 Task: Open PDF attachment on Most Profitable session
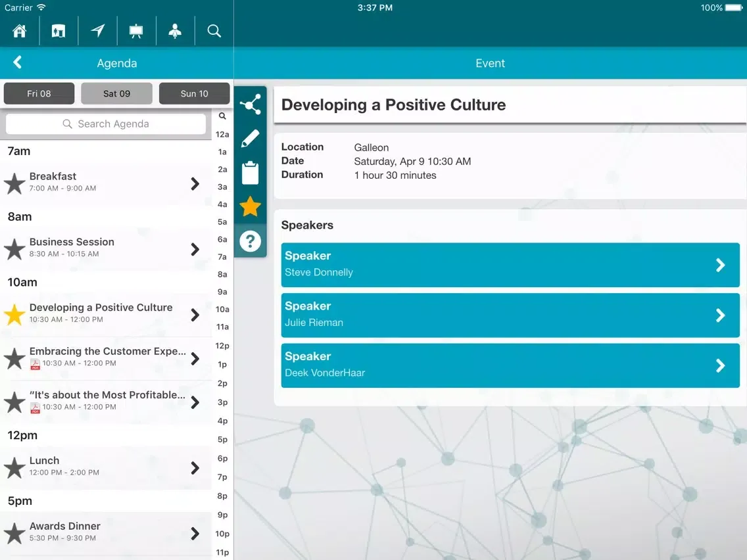coord(35,408)
